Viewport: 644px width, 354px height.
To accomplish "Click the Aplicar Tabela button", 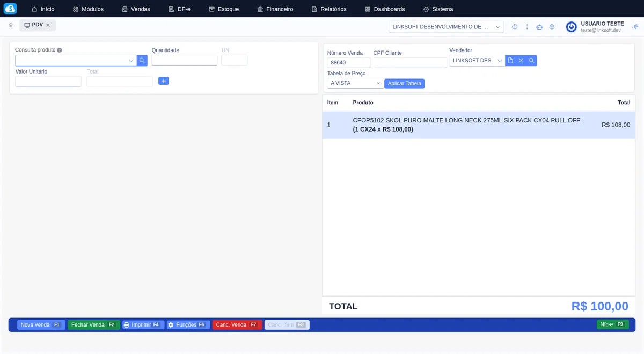I will pos(404,83).
